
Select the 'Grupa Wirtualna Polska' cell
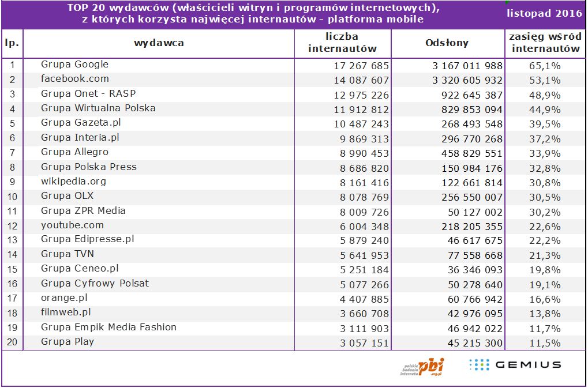click(98, 108)
